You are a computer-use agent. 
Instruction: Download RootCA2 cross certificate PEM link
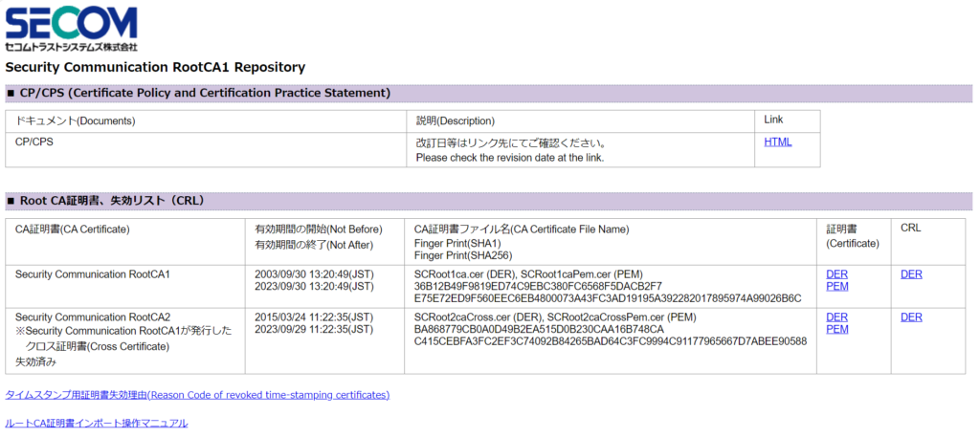(x=836, y=329)
